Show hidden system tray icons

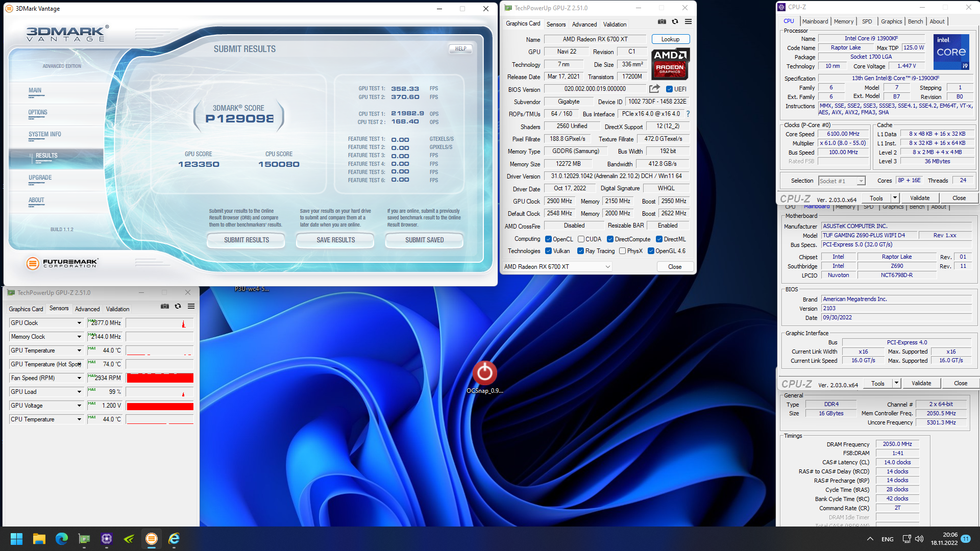click(x=870, y=539)
